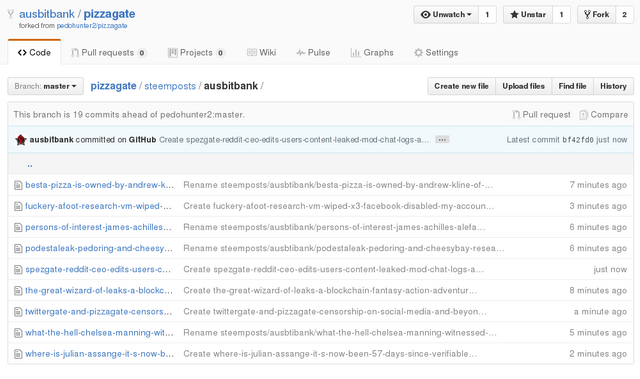Open the Unwatch dropdown
Image resolution: width=640 pixels, height=379 pixels.
pos(446,15)
